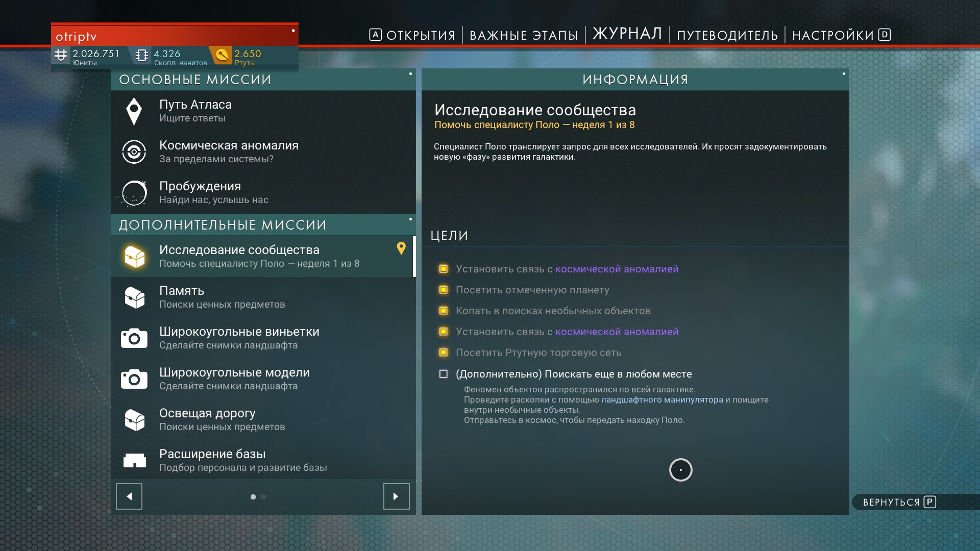Select mission Путь Атласа

(x=263, y=111)
